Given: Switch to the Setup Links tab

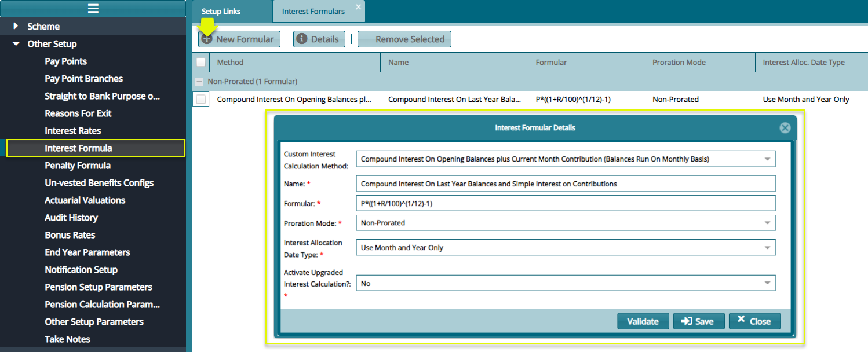Looking at the screenshot, I should click(221, 12).
